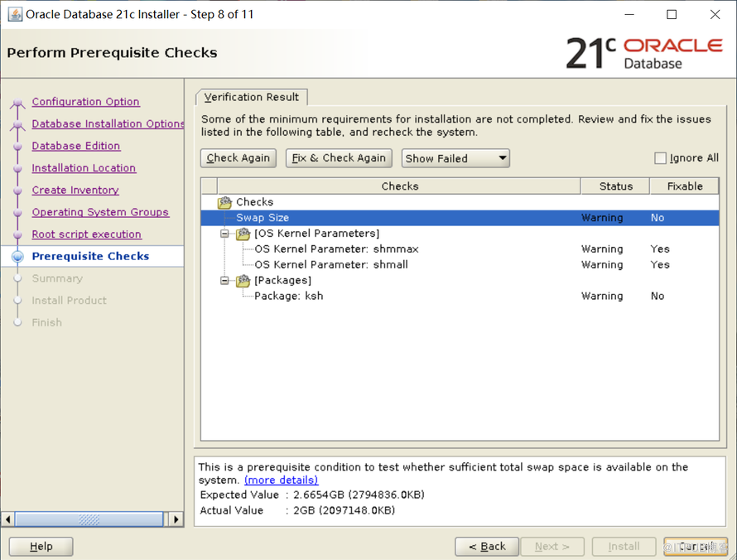Click the Java installer icon in title bar
This screenshot has height=560, width=737.
point(15,14)
